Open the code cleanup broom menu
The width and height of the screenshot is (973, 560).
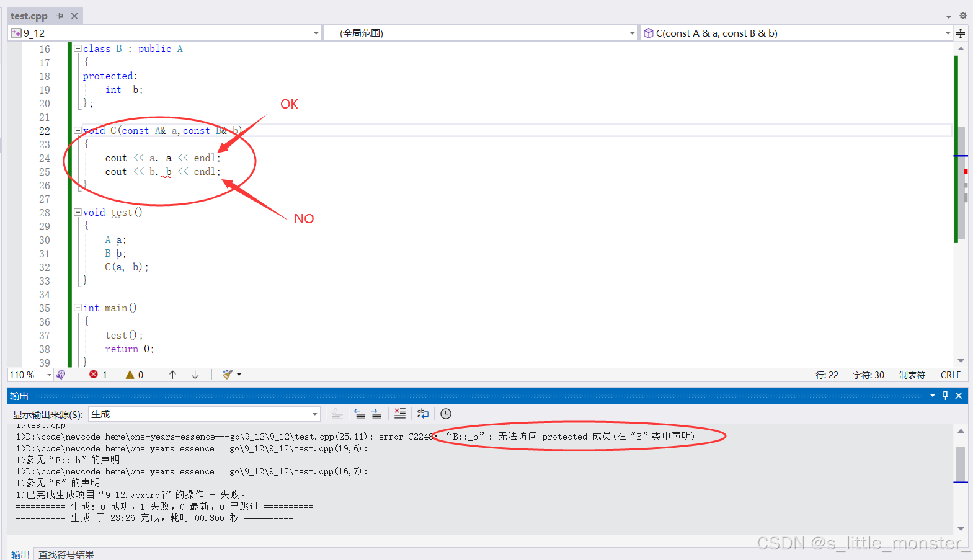pyautogui.click(x=232, y=375)
